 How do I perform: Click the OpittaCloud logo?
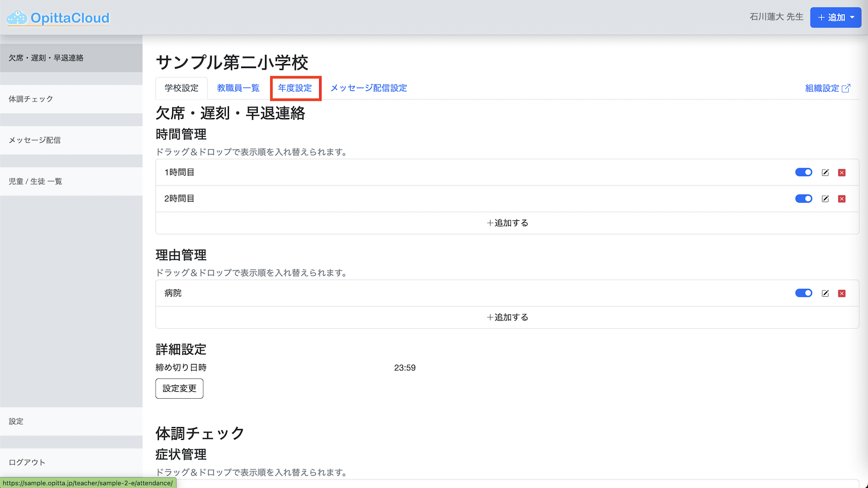[58, 18]
